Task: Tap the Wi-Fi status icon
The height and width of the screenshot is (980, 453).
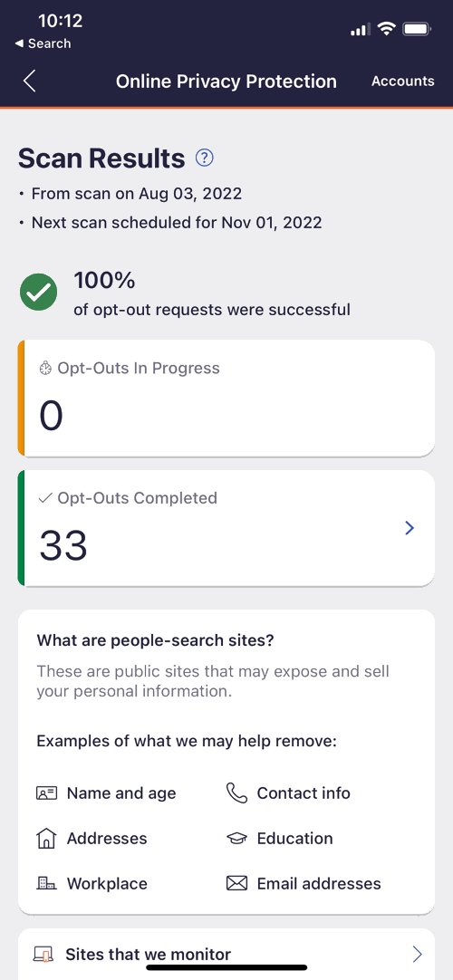Action: (388, 28)
